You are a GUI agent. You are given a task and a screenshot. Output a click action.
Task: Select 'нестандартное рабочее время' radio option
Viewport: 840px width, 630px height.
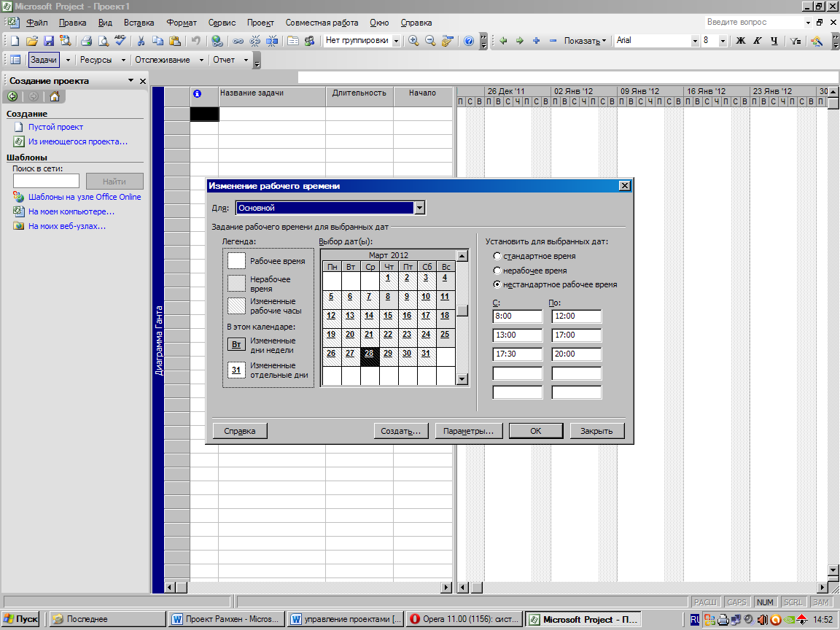point(497,284)
